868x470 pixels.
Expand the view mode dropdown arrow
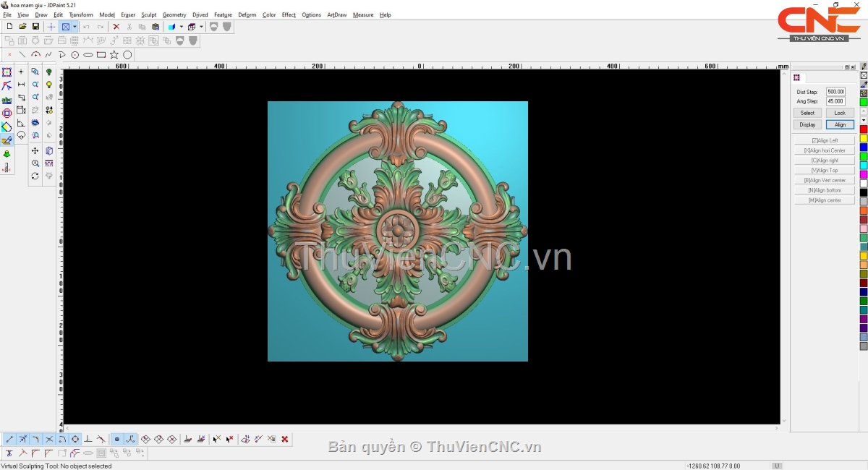[75, 27]
